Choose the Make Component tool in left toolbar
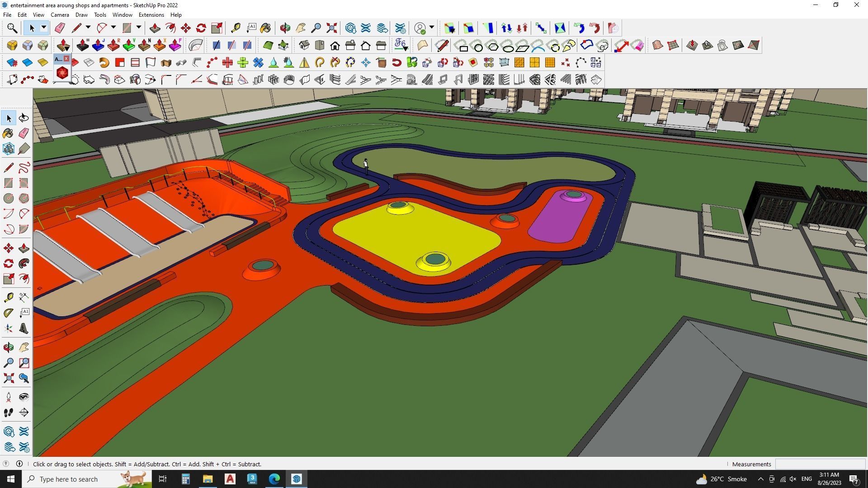 [9, 149]
